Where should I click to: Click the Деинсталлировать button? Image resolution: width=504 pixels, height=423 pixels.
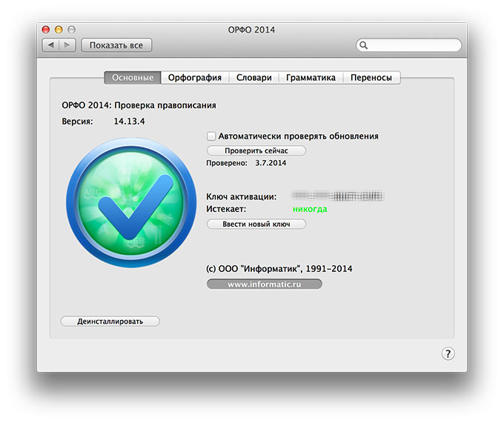[x=110, y=322]
